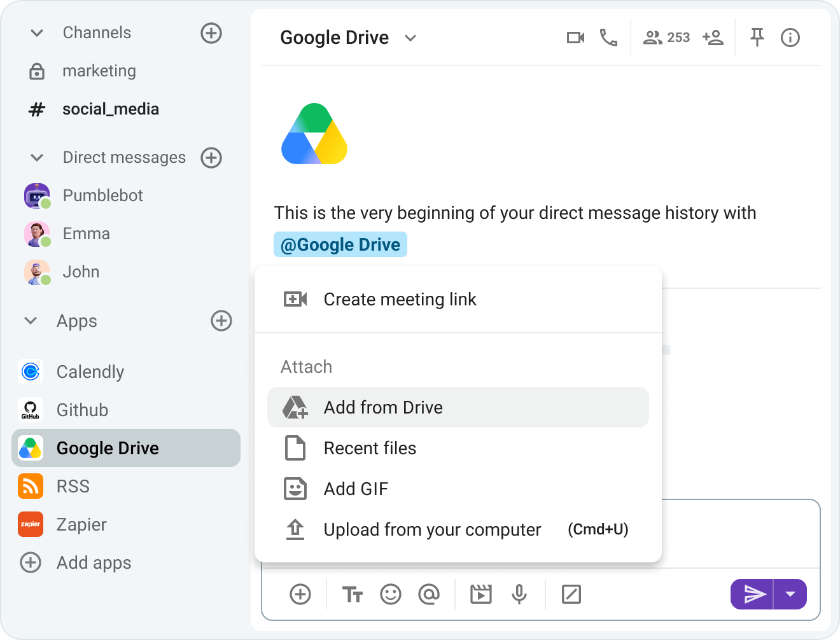View the 253 members list

coord(666,38)
